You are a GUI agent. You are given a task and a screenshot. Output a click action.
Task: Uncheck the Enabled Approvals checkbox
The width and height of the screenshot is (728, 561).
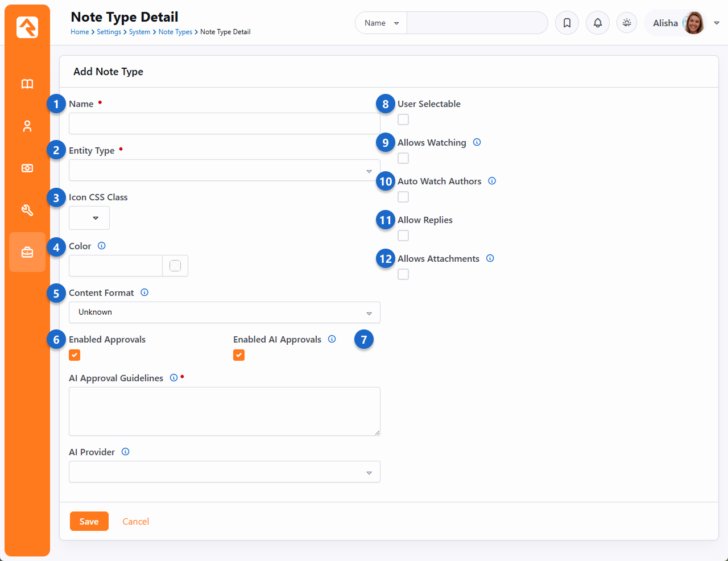[75, 355]
